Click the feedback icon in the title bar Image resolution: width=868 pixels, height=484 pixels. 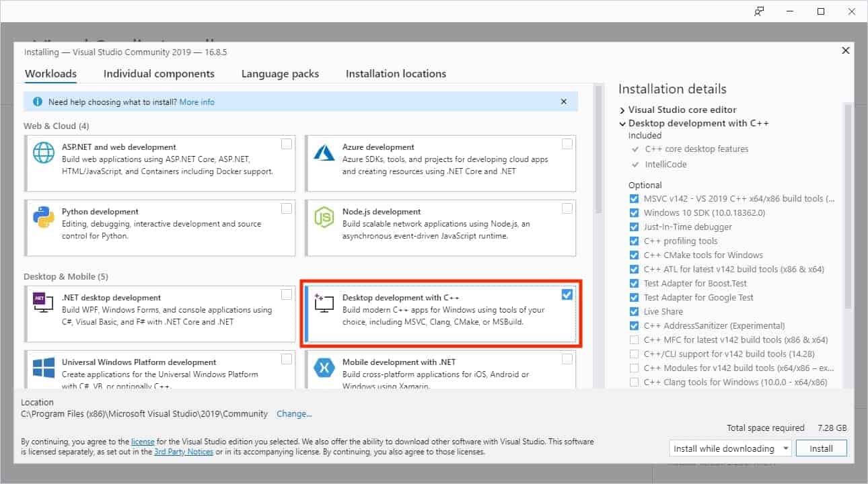pos(760,11)
